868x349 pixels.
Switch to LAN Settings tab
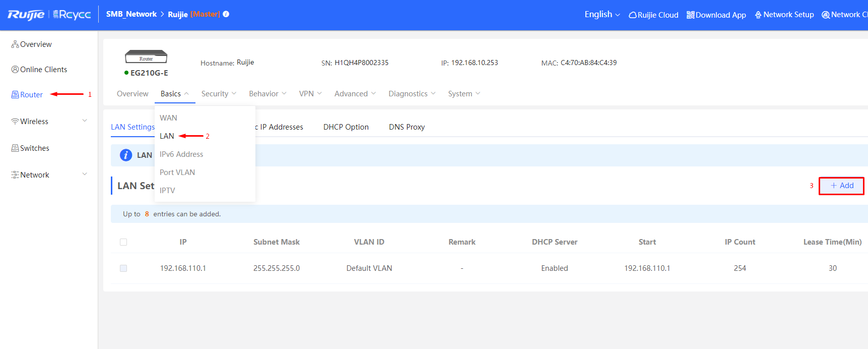pos(133,127)
